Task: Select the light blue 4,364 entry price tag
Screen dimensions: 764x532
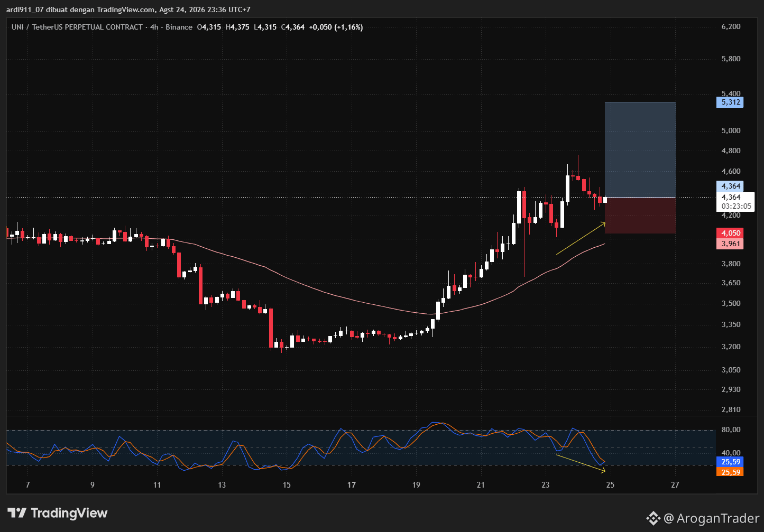Action: 730,186
